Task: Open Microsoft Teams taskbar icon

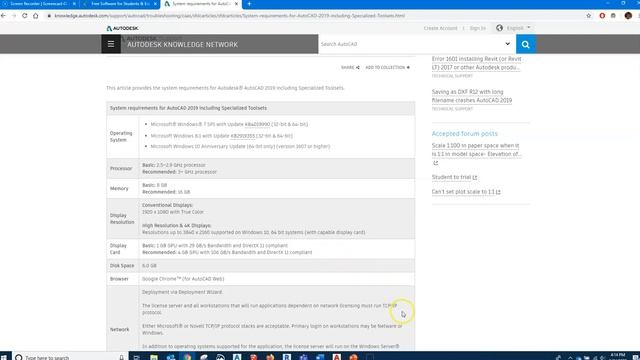Action: (x=303, y=357)
